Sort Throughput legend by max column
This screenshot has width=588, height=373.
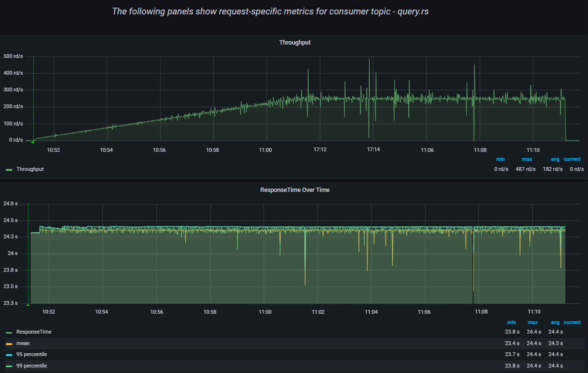pos(527,159)
